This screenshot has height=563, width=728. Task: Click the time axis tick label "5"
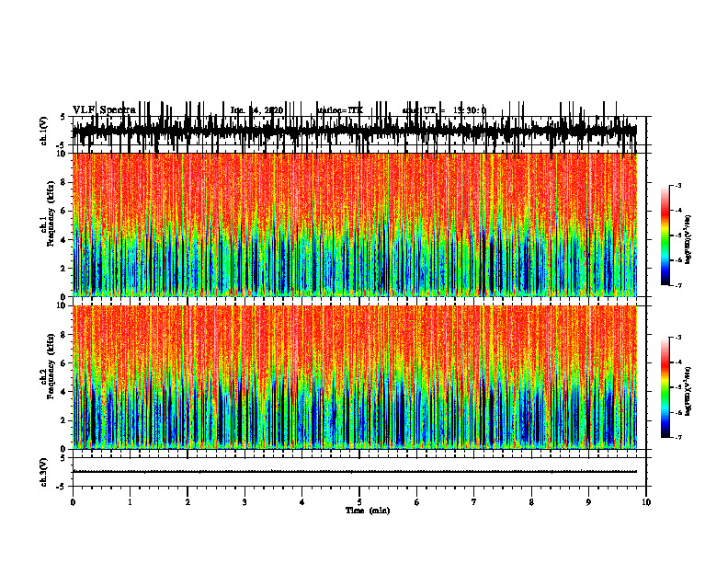point(359,502)
